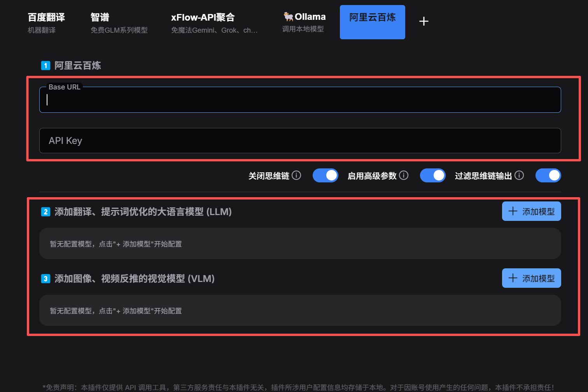The image size is (588, 392).
Task: Focus the Base URL input field
Action: [x=300, y=100]
